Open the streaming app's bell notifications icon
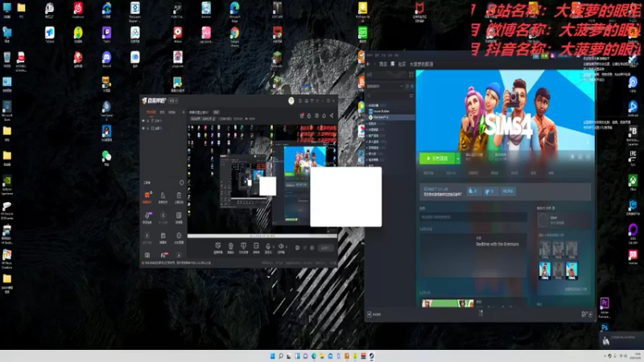 (x=324, y=116)
